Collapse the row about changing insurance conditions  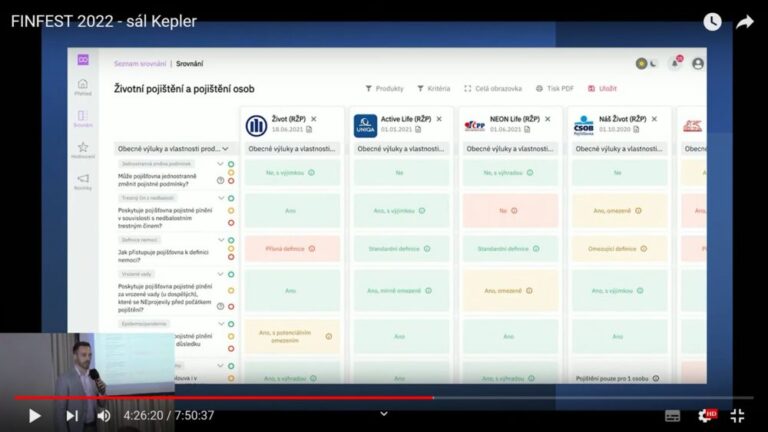click(x=220, y=164)
